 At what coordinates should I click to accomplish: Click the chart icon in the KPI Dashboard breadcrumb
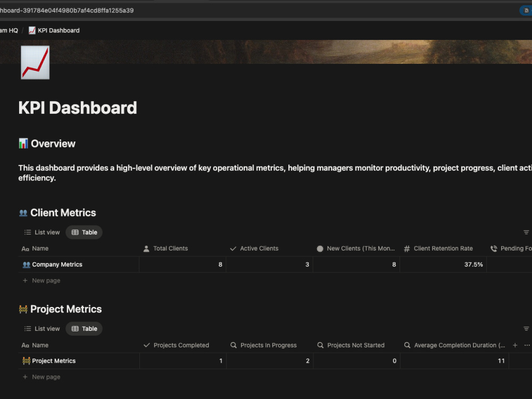(x=32, y=30)
